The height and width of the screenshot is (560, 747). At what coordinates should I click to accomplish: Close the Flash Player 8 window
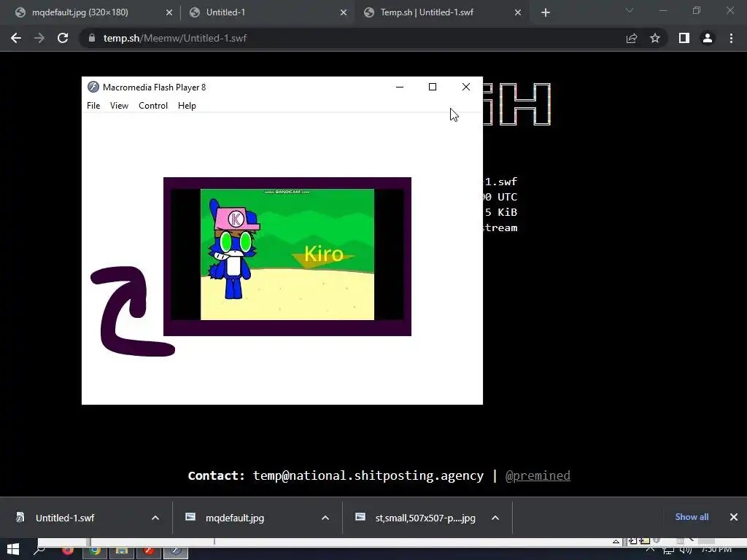(x=466, y=87)
